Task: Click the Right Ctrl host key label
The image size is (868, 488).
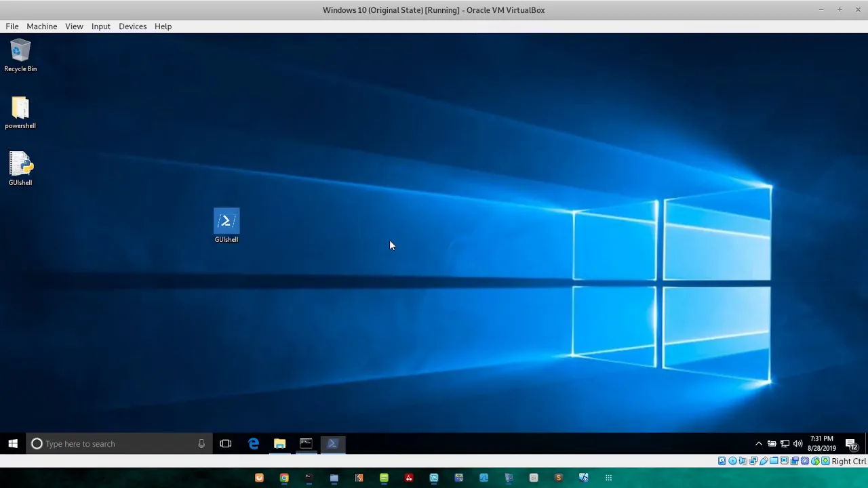Action: (x=849, y=461)
